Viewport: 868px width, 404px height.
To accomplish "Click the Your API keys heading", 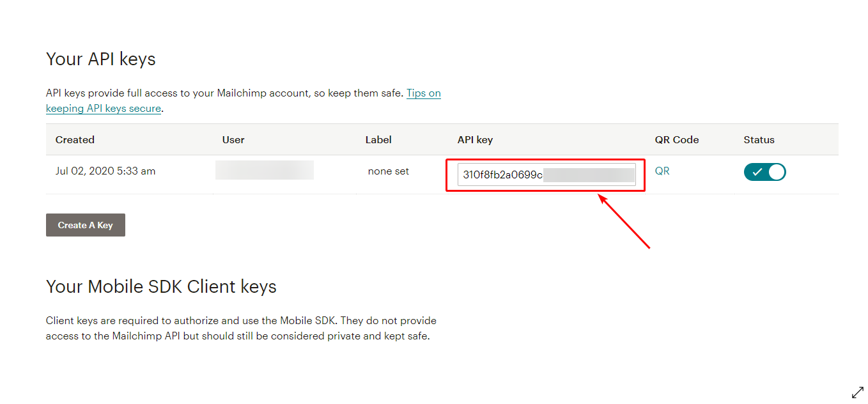I will click(x=101, y=59).
